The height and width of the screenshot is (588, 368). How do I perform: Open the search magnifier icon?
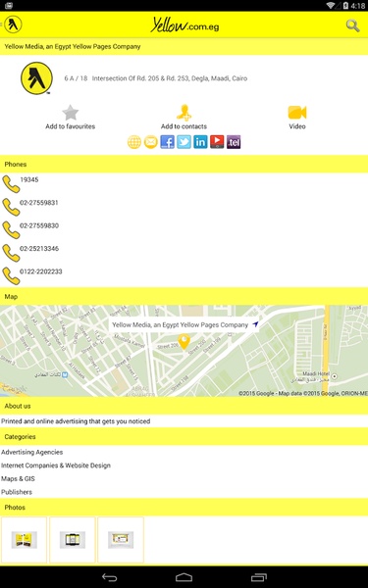pyautogui.click(x=352, y=25)
